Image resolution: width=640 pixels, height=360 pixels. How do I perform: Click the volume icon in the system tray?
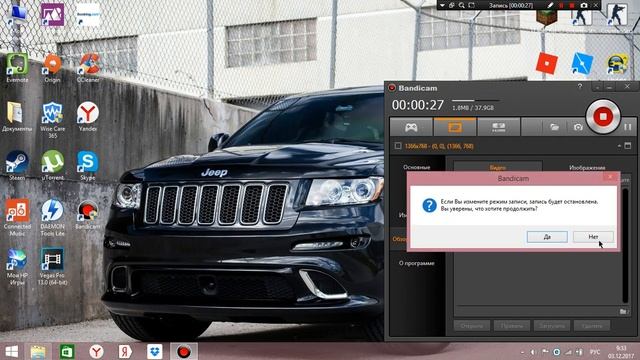533,352
